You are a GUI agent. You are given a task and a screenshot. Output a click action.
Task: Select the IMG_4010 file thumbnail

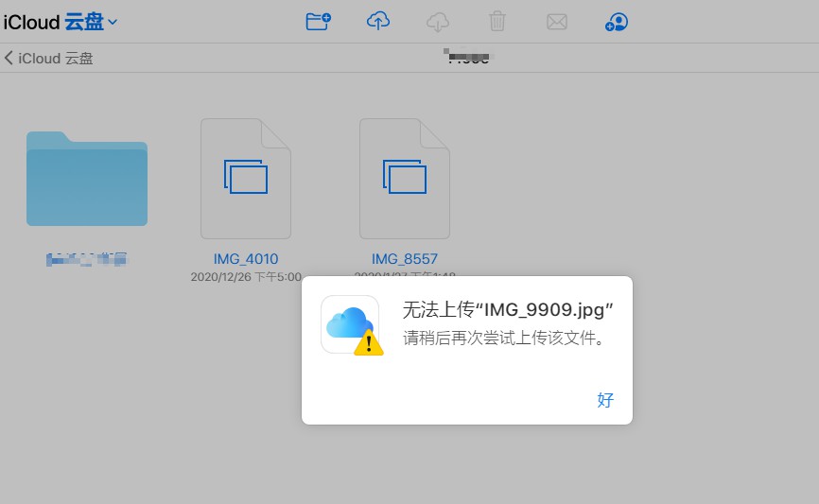pos(246,179)
